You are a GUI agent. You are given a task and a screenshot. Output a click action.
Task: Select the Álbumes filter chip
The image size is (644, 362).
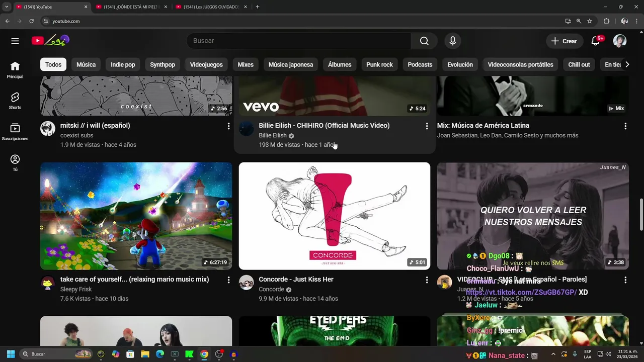(340, 64)
